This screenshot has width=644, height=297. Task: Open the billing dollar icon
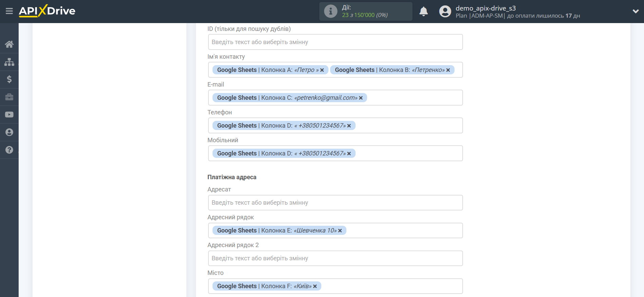click(9, 79)
